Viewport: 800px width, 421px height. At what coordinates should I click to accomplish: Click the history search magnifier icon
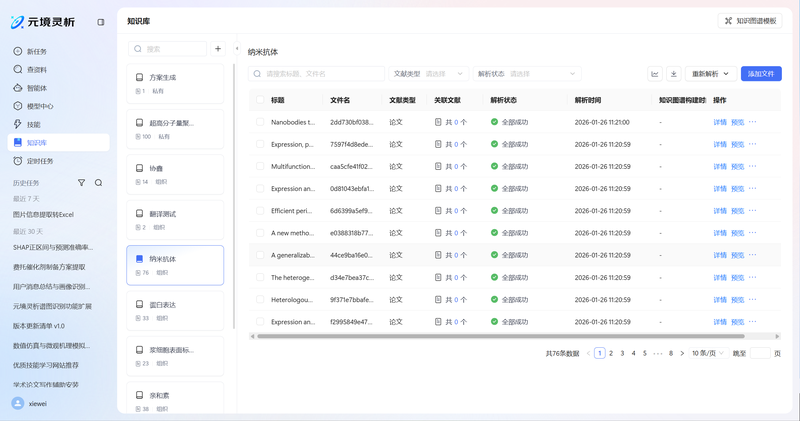click(x=98, y=183)
